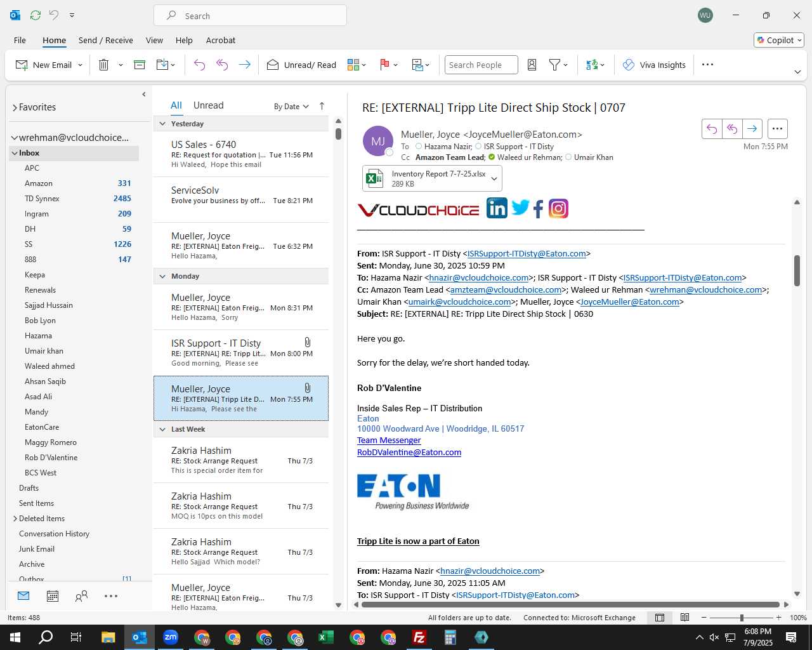Switch to Reading view layout in status bar
Image resolution: width=812 pixels, height=650 pixels.
coord(685,618)
